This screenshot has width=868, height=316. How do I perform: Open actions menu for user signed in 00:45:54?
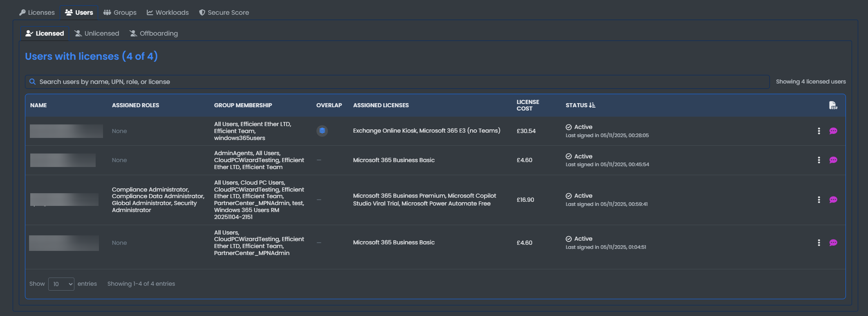819,160
